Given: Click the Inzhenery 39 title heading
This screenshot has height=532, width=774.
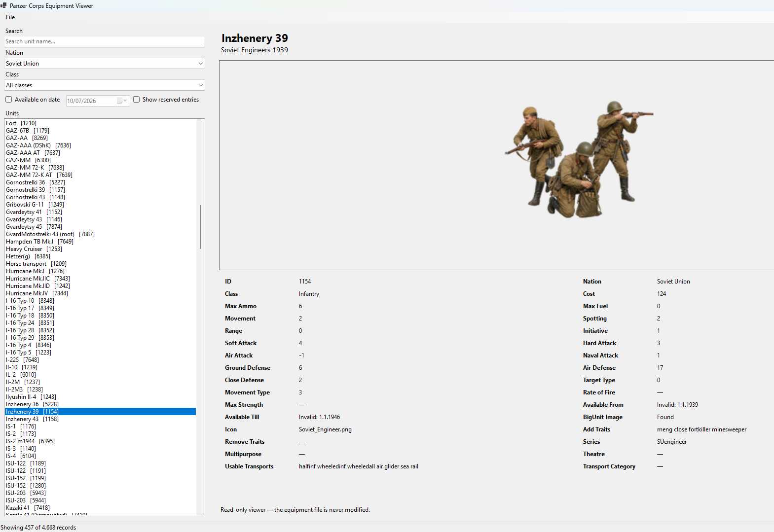Looking at the screenshot, I should point(255,38).
